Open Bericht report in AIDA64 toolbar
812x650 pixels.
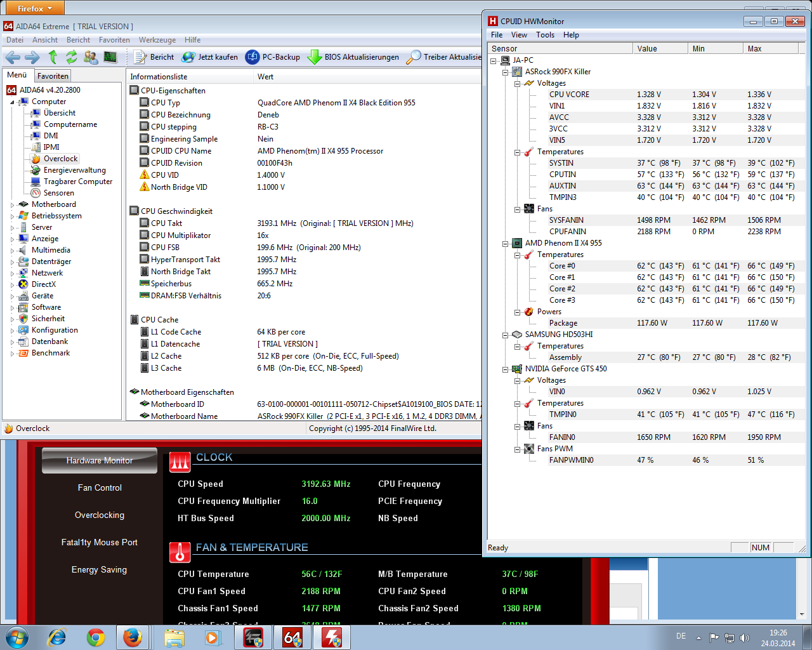coord(154,57)
